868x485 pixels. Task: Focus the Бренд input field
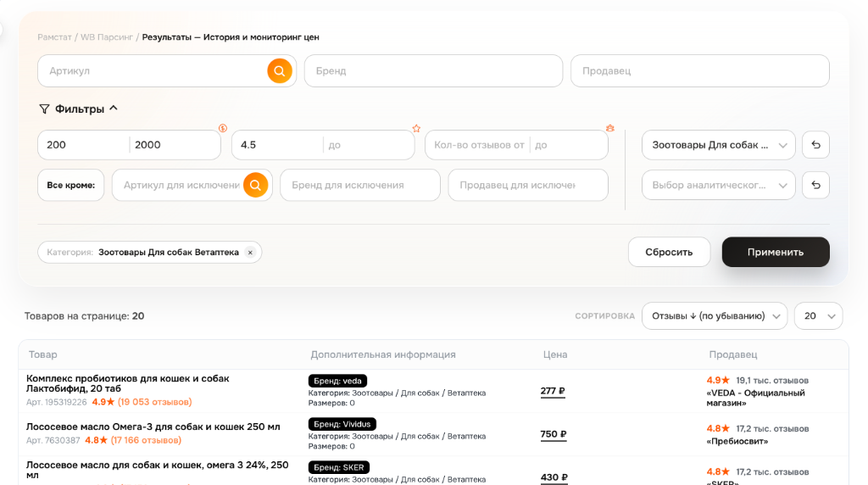point(433,71)
